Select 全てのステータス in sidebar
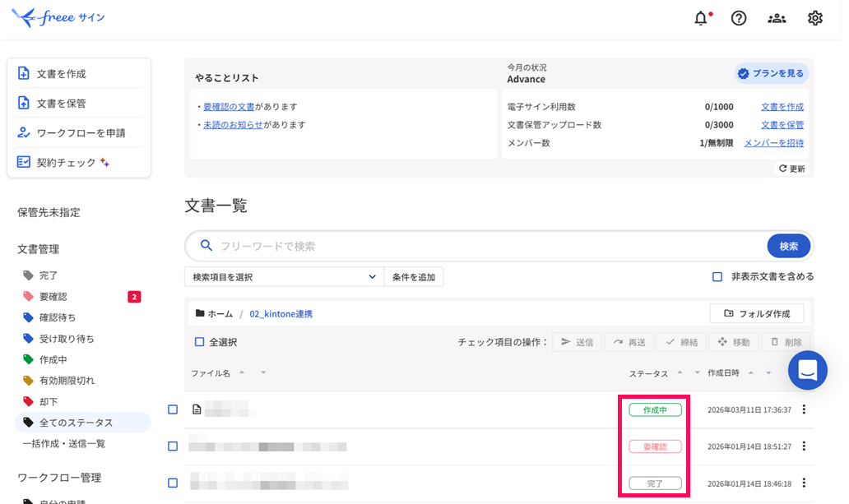849x504 pixels. (82, 423)
